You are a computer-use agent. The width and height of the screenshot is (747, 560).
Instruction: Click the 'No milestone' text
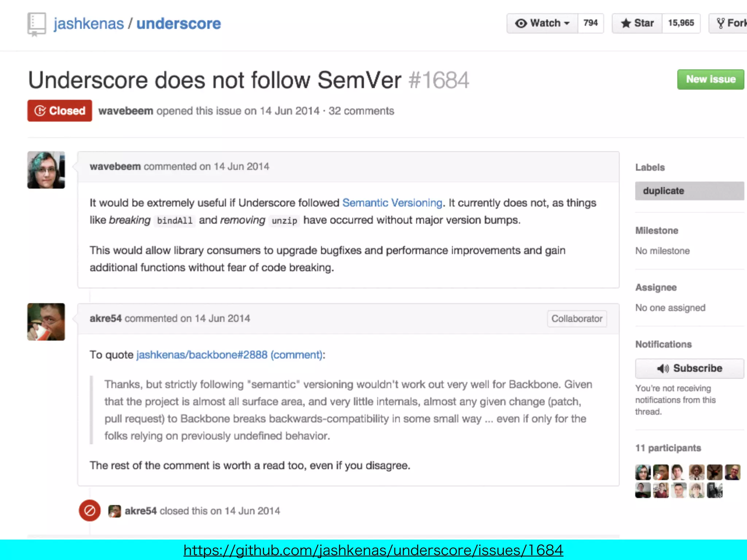(662, 251)
